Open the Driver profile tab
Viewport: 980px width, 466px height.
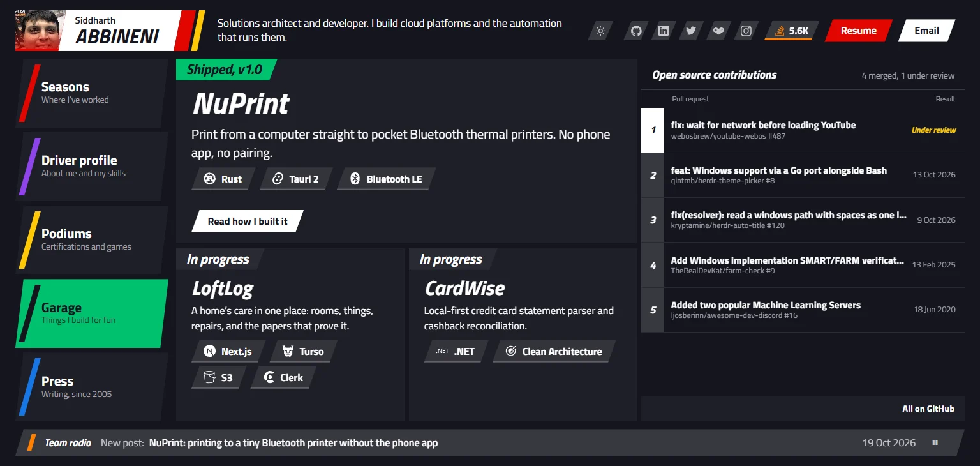pyautogui.click(x=92, y=167)
